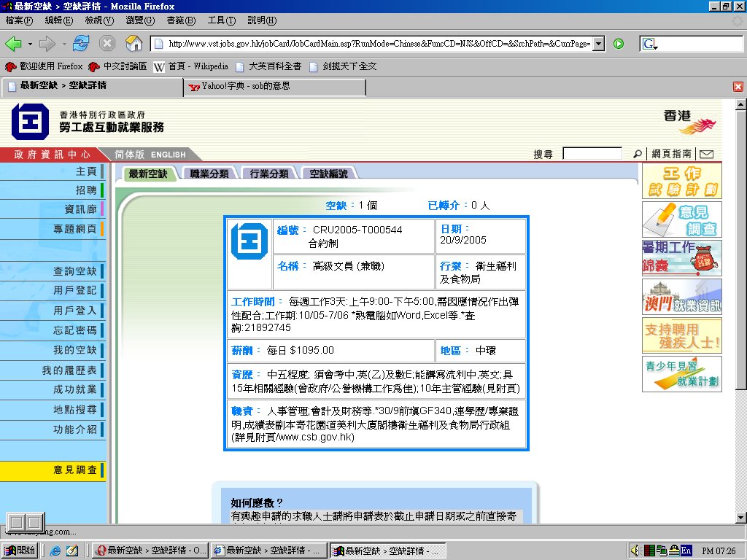Screen dimensions: 747x560
Task: Close the current tab with red X
Action: click(x=738, y=86)
